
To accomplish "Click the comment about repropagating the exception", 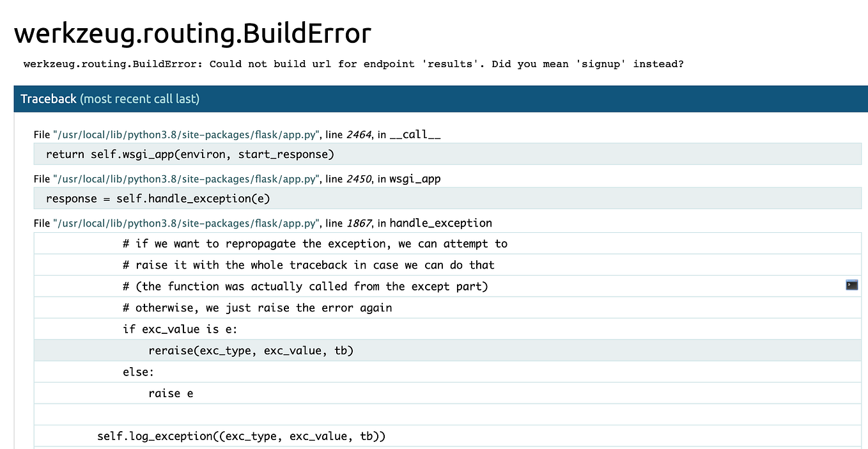I will click(x=314, y=243).
